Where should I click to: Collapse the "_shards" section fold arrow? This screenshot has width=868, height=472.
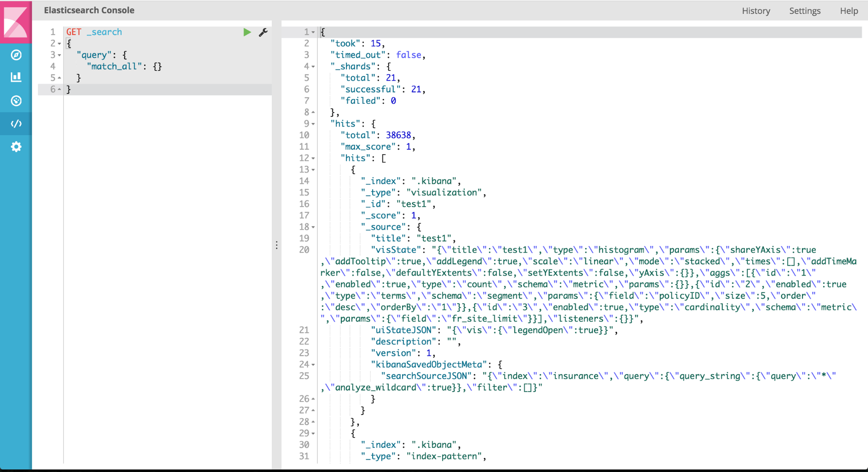[x=313, y=66]
